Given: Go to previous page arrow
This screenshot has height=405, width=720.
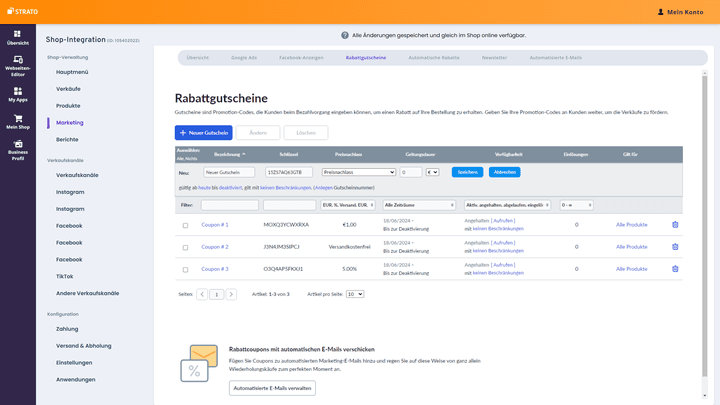Looking at the screenshot, I should [202, 294].
